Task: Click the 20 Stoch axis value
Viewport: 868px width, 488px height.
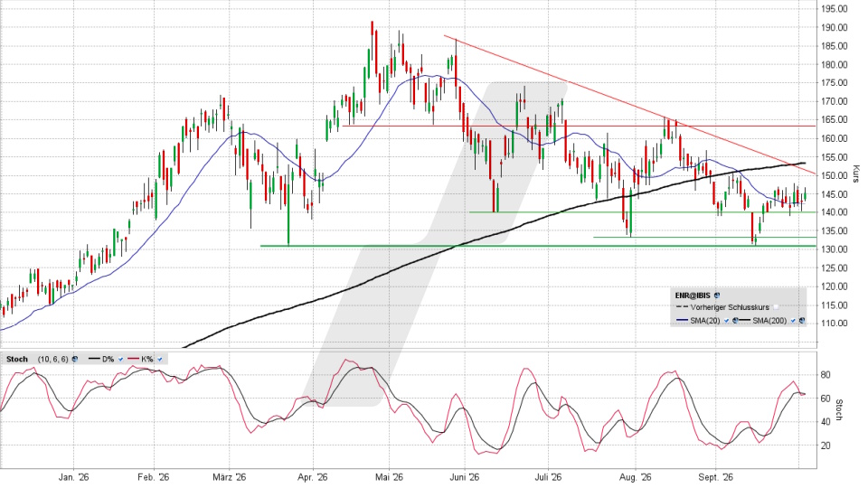Action: [826, 446]
